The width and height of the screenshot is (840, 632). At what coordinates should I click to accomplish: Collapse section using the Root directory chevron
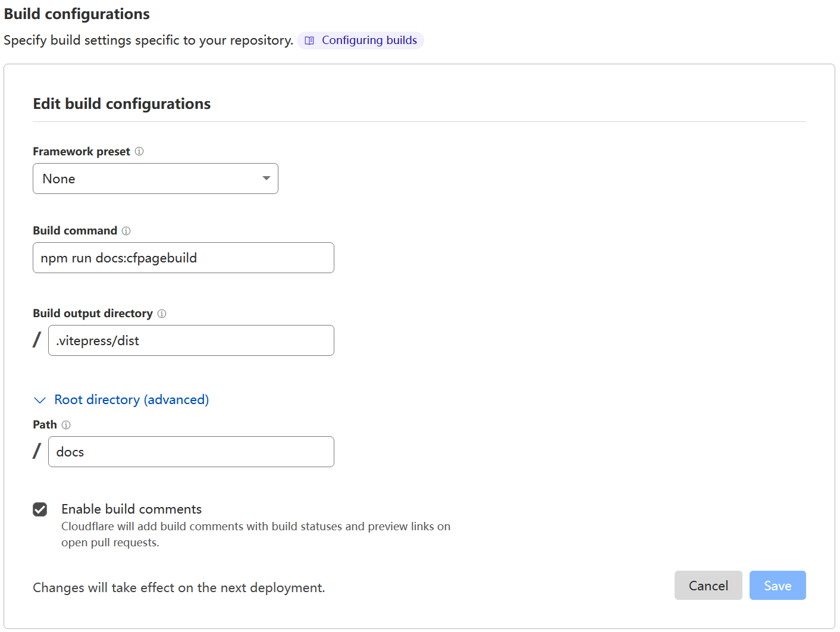[40, 400]
